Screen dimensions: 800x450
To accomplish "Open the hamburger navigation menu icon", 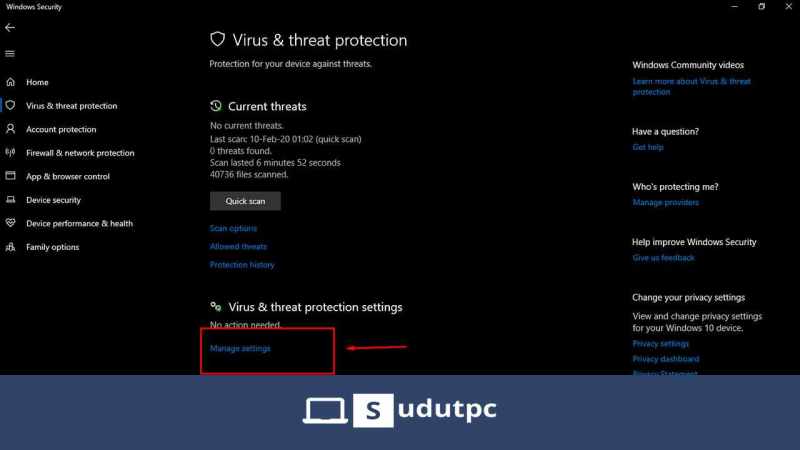I will (x=10, y=54).
